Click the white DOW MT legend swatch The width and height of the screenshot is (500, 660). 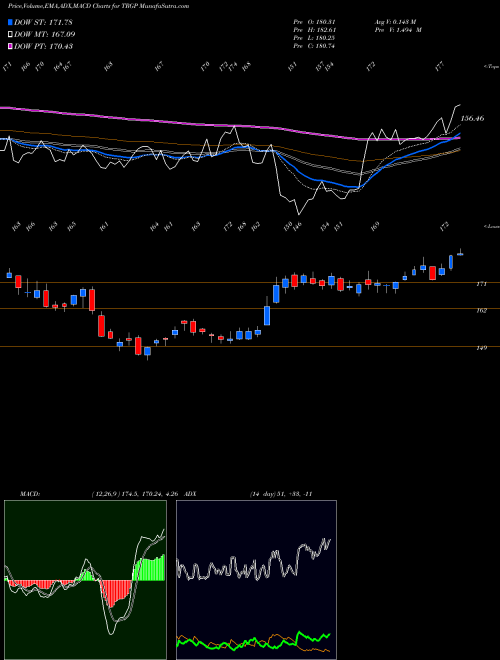coord(10,34)
